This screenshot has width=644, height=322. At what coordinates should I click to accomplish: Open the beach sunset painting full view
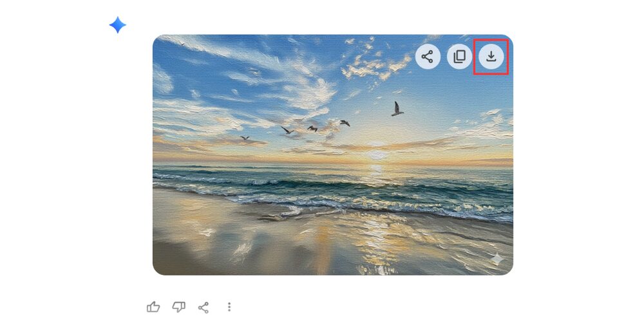click(x=333, y=155)
